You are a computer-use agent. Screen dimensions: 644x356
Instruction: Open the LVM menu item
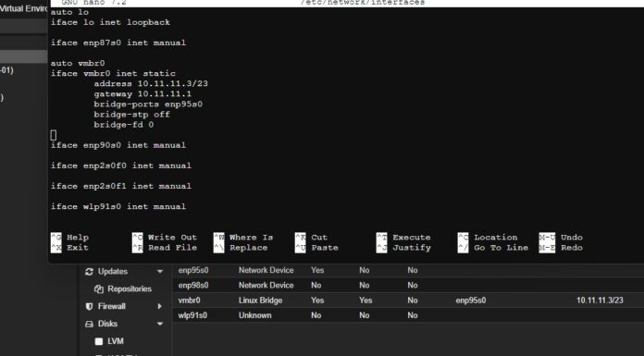(x=116, y=341)
